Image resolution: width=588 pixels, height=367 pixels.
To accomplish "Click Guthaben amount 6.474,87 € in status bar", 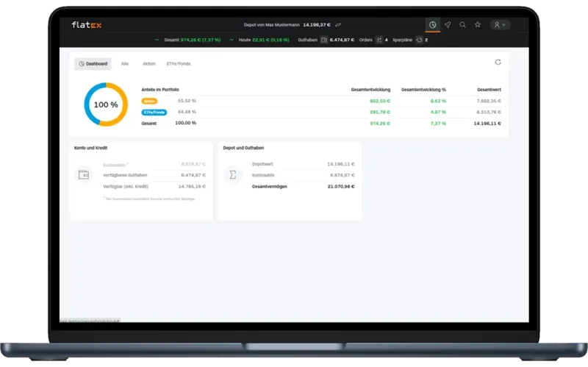I will point(342,40).
